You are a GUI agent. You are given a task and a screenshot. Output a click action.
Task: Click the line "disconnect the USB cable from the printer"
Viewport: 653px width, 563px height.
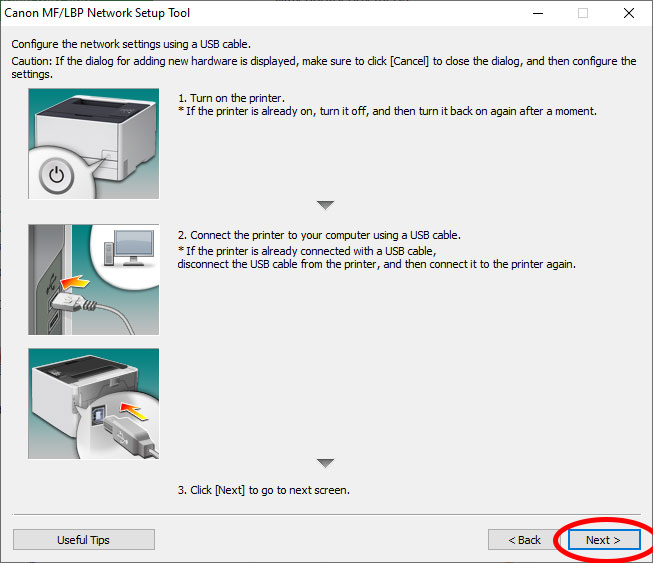coord(376,264)
